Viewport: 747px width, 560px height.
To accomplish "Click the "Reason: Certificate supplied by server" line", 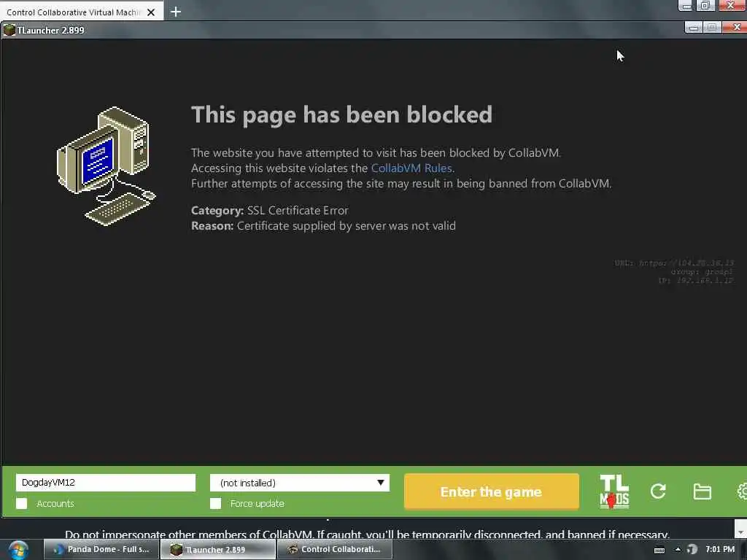I will tap(323, 226).
